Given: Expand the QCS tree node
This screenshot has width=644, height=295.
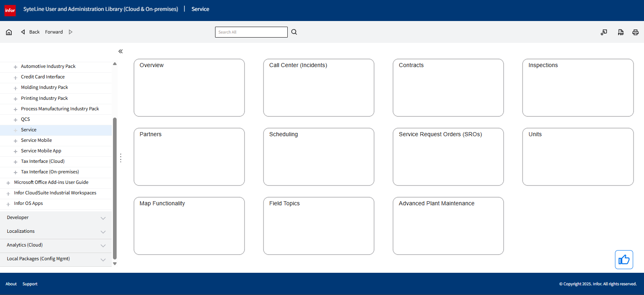Looking at the screenshot, I should tap(15, 120).
